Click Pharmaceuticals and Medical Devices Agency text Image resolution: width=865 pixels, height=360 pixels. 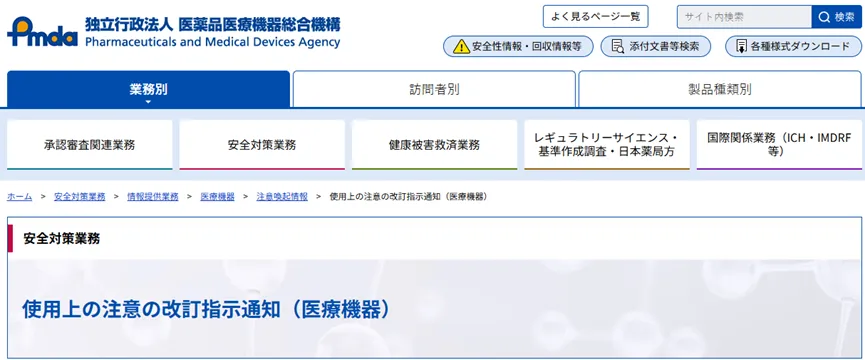212,42
